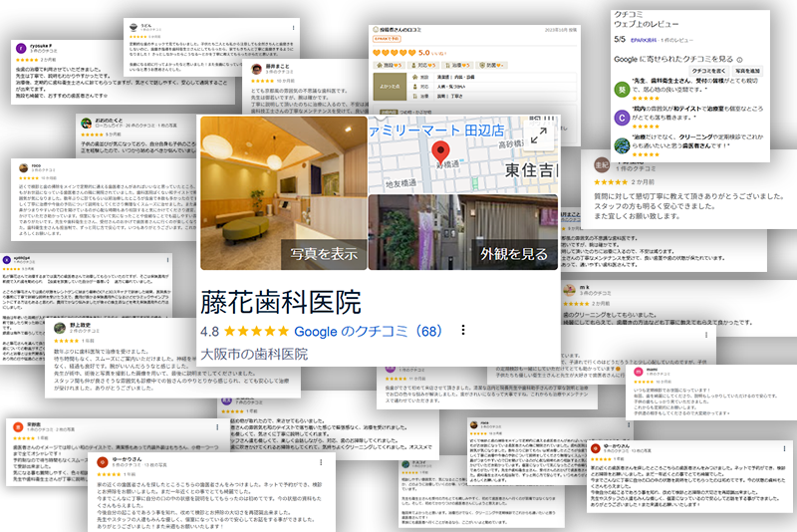Click the clinic waiting room photo
The width and height of the screenshot is (797, 532).
[283, 192]
